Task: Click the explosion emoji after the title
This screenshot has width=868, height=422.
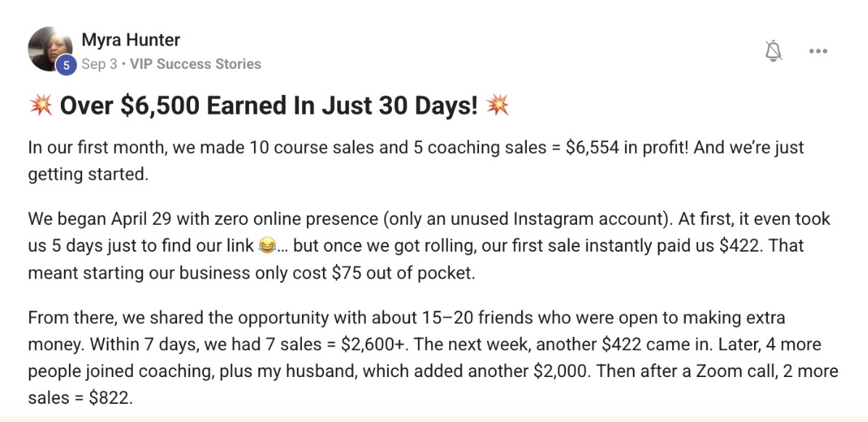Action: (x=498, y=106)
